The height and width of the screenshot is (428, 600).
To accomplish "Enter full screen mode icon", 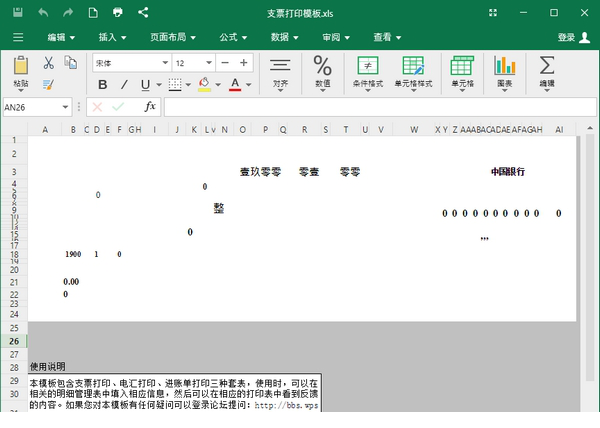I will tap(493, 13).
